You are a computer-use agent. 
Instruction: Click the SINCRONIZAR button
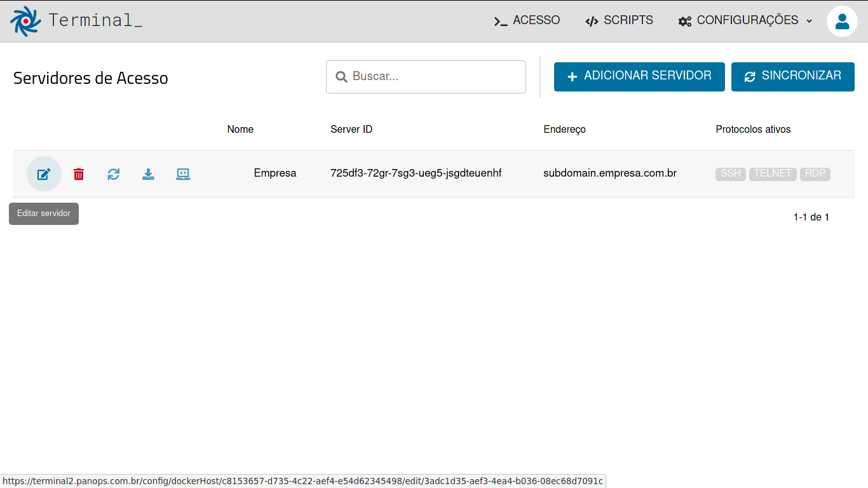(793, 77)
